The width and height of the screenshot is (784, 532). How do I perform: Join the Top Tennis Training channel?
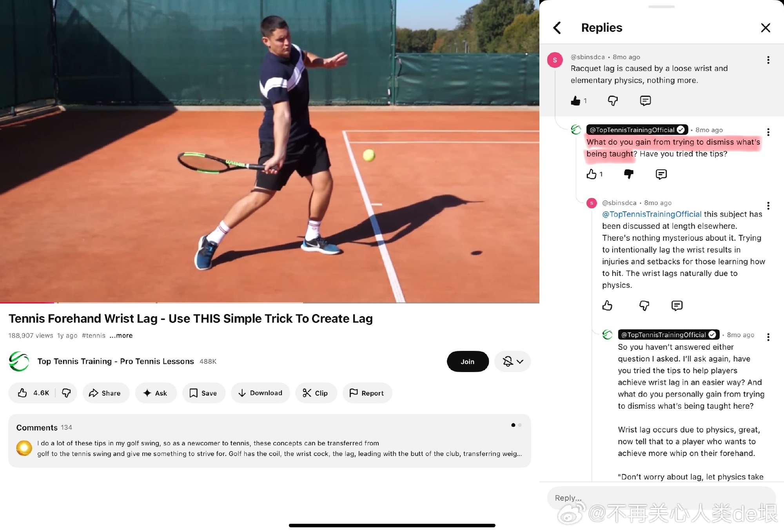click(468, 361)
